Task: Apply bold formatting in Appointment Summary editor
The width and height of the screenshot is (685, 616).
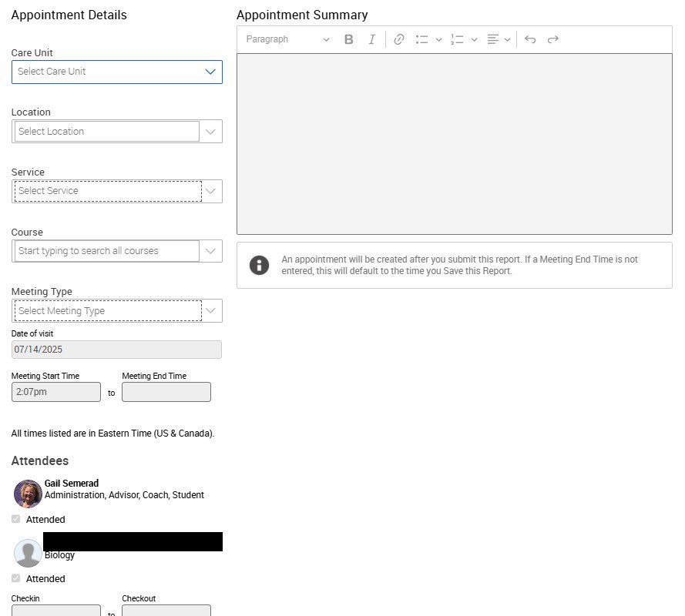Action: point(348,39)
